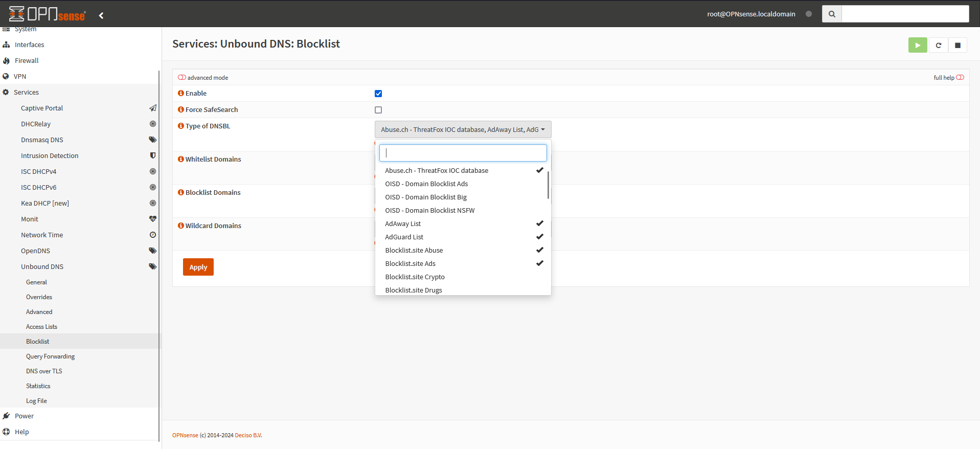980x449 pixels.
Task: Check the Force SafeSearch checkbox
Action: 378,110
